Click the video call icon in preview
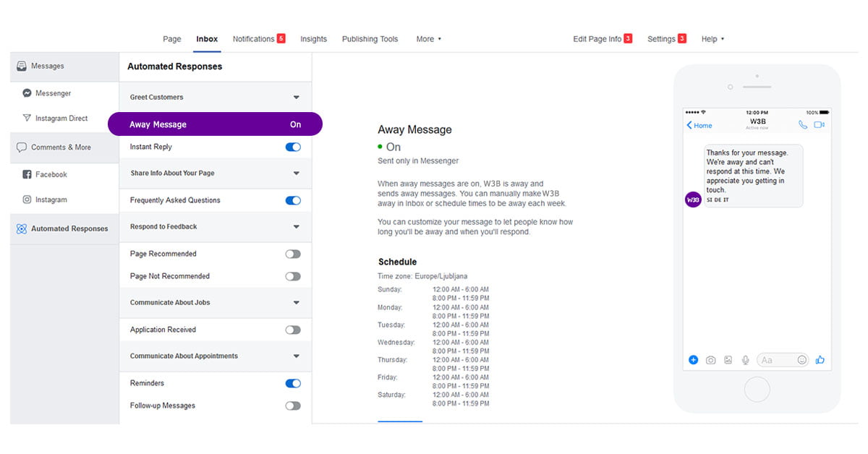This screenshot has height=454, width=868. [819, 125]
